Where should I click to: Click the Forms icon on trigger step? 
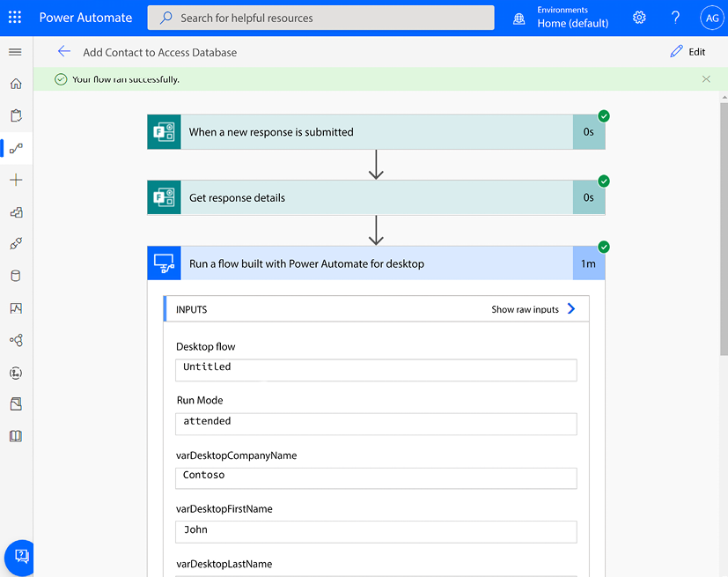click(165, 132)
